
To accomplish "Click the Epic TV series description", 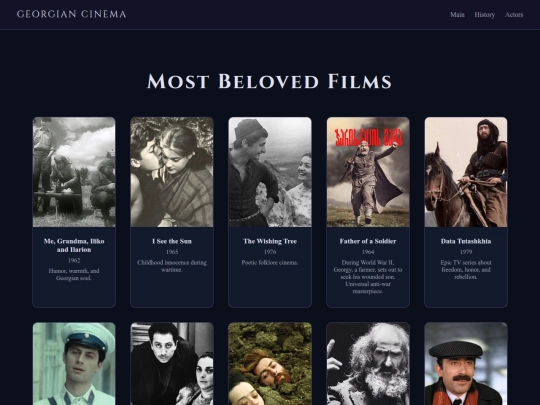I will coord(466,270).
